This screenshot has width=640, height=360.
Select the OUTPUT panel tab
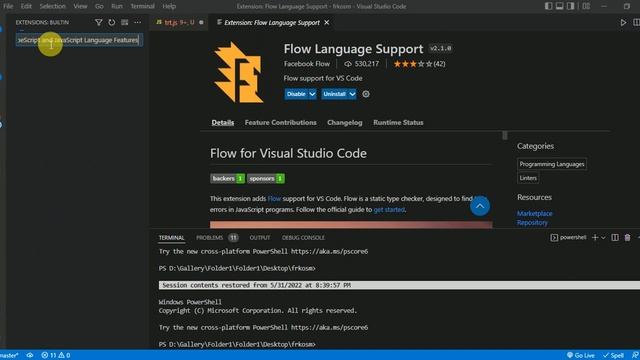tap(260, 238)
